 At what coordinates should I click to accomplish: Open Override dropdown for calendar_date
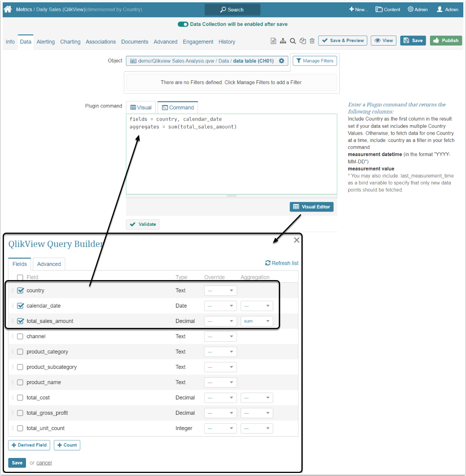pos(220,306)
